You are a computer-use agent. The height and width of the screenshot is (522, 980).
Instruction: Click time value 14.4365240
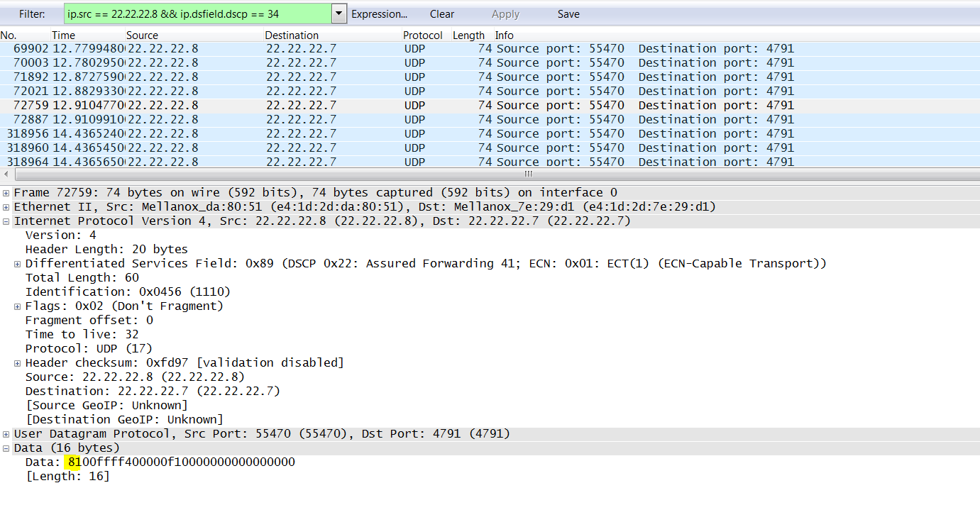tap(89, 134)
